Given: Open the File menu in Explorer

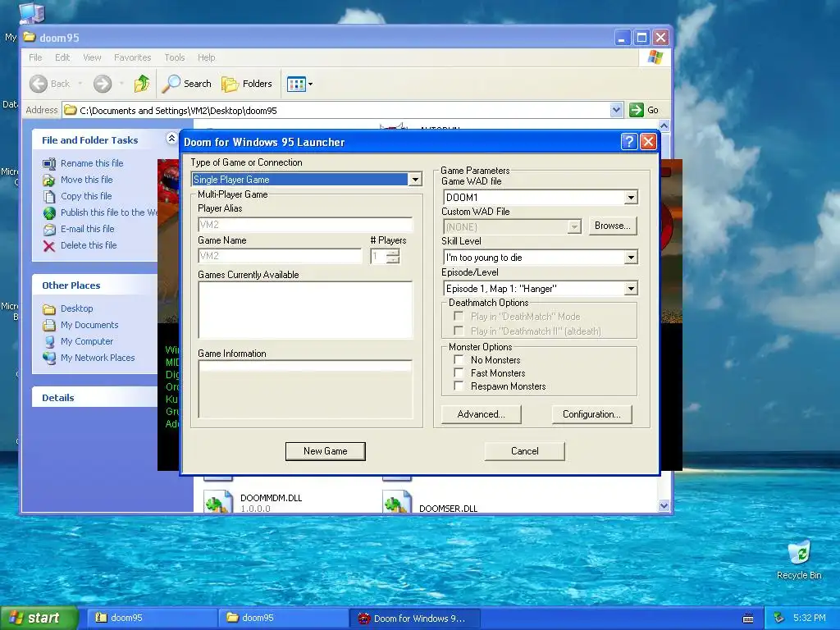Looking at the screenshot, I should [35, 57].
